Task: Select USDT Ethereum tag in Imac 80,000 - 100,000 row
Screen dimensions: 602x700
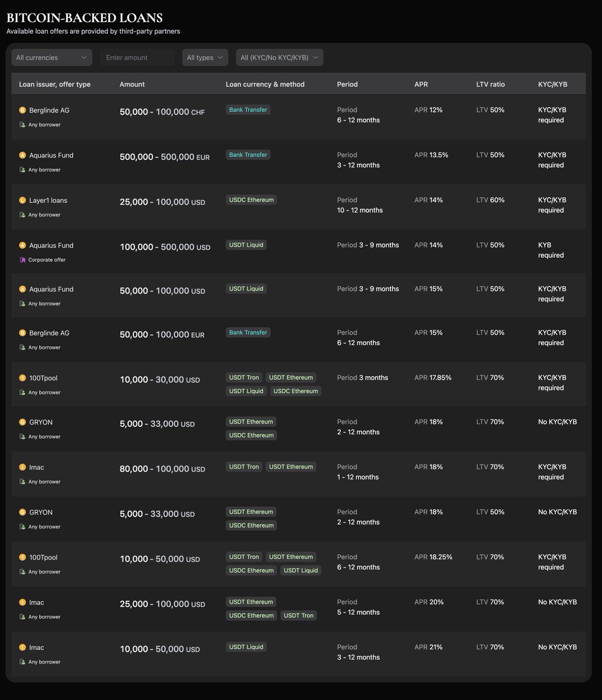Action: (291, 467)
